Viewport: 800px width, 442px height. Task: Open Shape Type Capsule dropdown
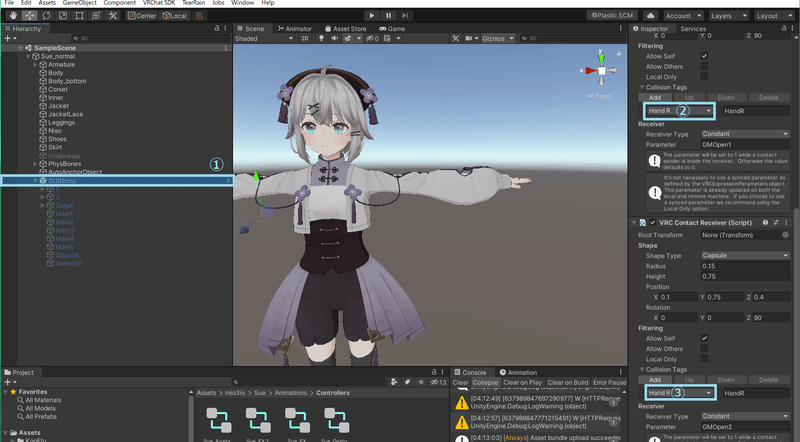(745, 256)
